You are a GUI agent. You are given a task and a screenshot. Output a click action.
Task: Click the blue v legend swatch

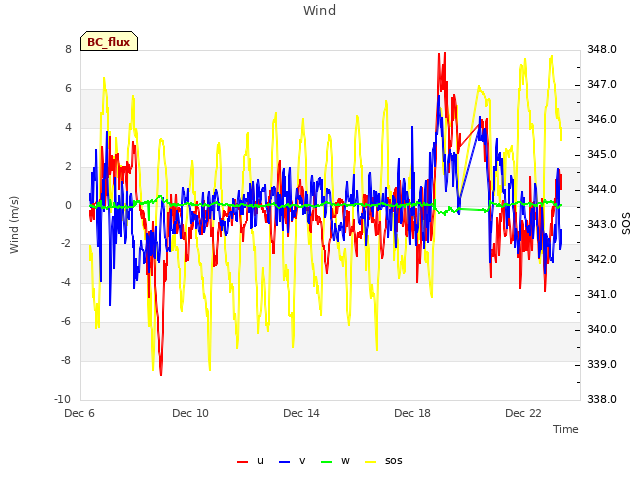click(x=284, y=462)
